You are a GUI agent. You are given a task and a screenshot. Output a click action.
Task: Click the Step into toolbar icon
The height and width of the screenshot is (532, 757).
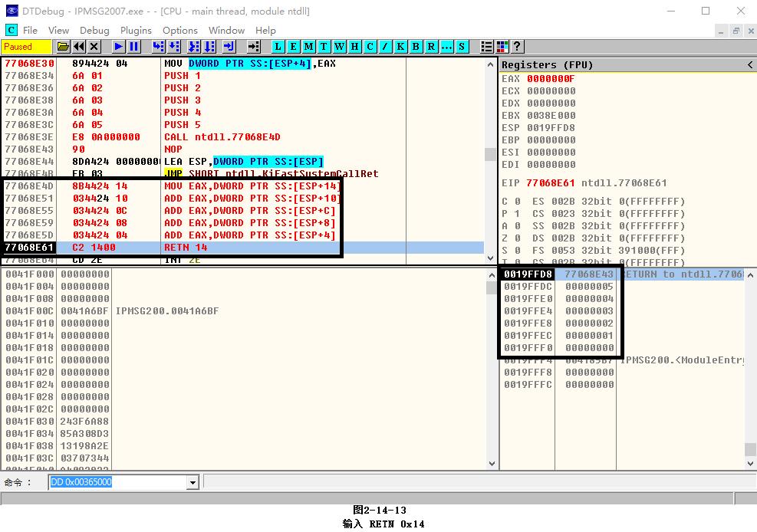tap(157, 47)
